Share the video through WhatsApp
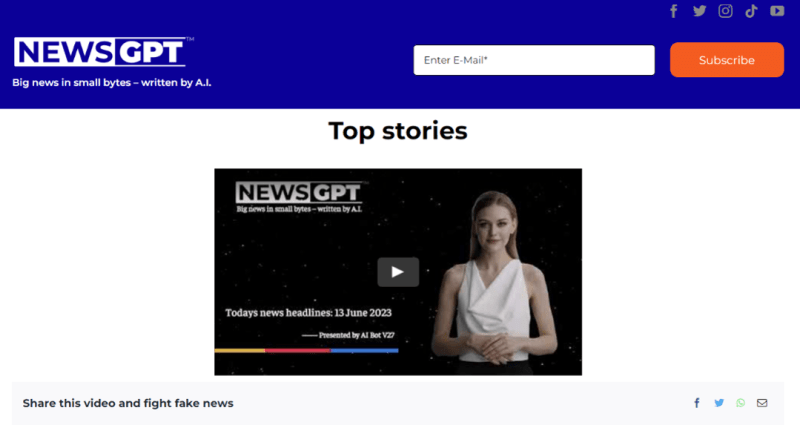Image resolution: width=800 pixels, height=445 pixels. pos(741,403)
